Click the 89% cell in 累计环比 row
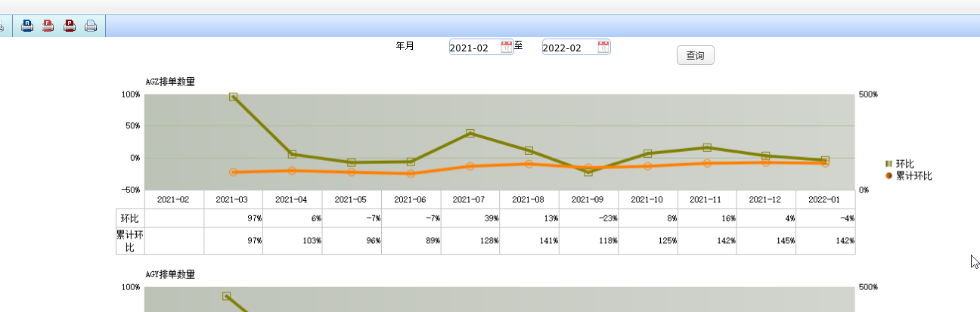This screenshot has width=980, height=312. tap(411, 241)
